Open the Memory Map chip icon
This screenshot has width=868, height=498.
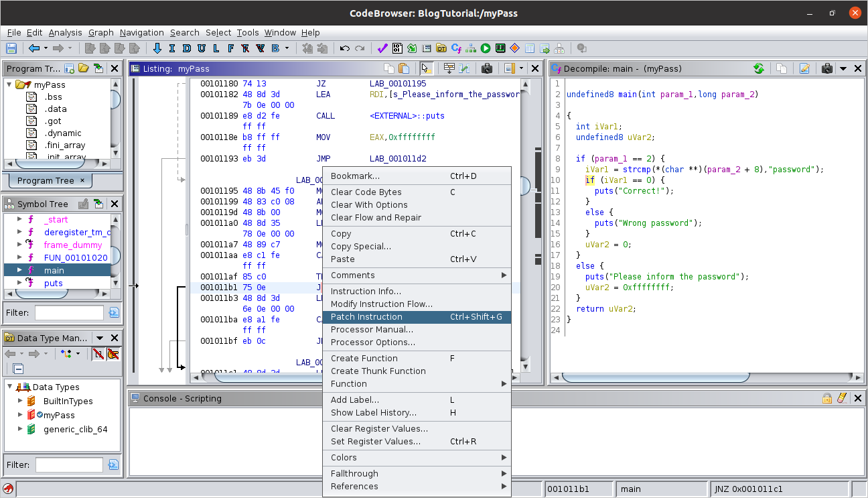[500, 48]
